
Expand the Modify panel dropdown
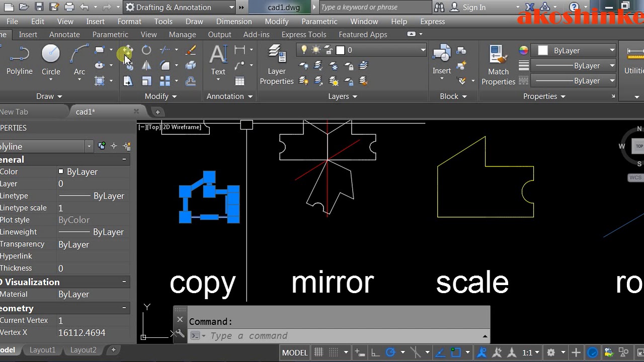point(161,96)
